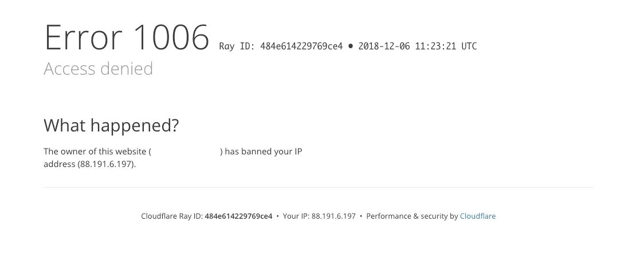Click the 11:23:21 UTC timestamp

point(446,46)
